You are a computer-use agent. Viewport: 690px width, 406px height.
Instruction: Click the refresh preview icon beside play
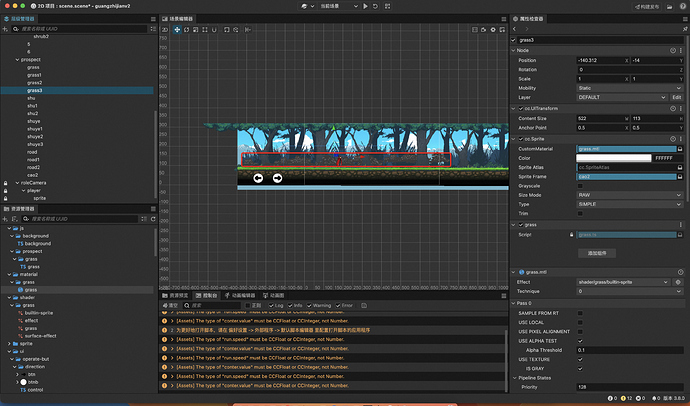373,6
